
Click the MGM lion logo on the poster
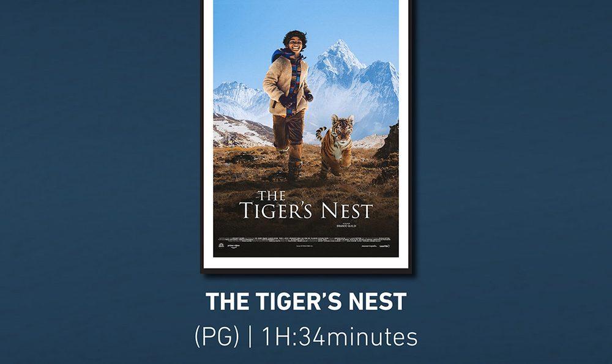[222, 246]
